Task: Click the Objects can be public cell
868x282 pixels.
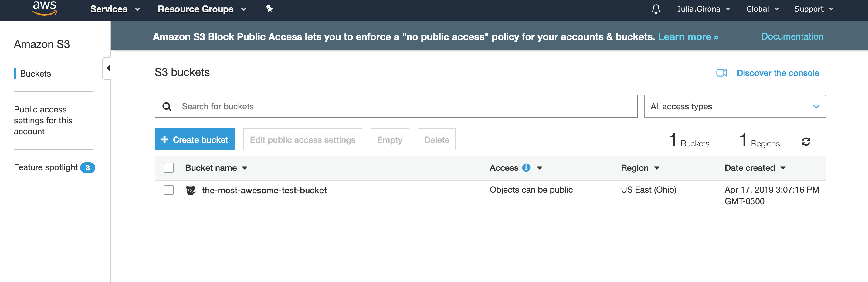Action: coord(531,190)
